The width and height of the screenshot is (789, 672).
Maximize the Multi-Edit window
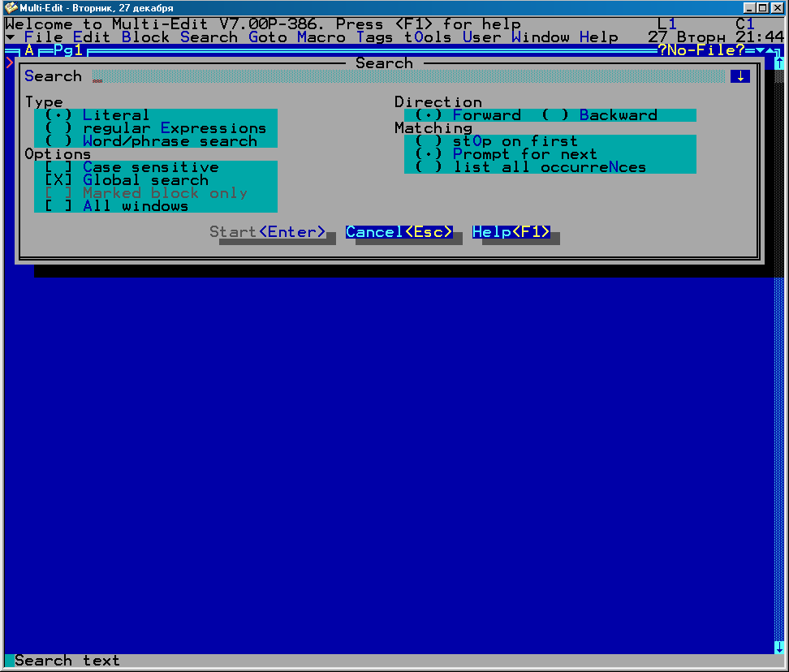(x=763, y=7)
